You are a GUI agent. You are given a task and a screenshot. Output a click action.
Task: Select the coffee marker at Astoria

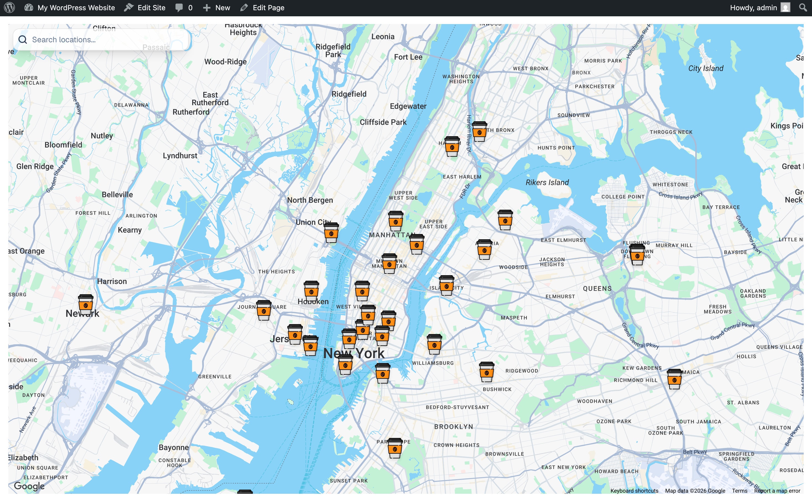tap(484, 250)
